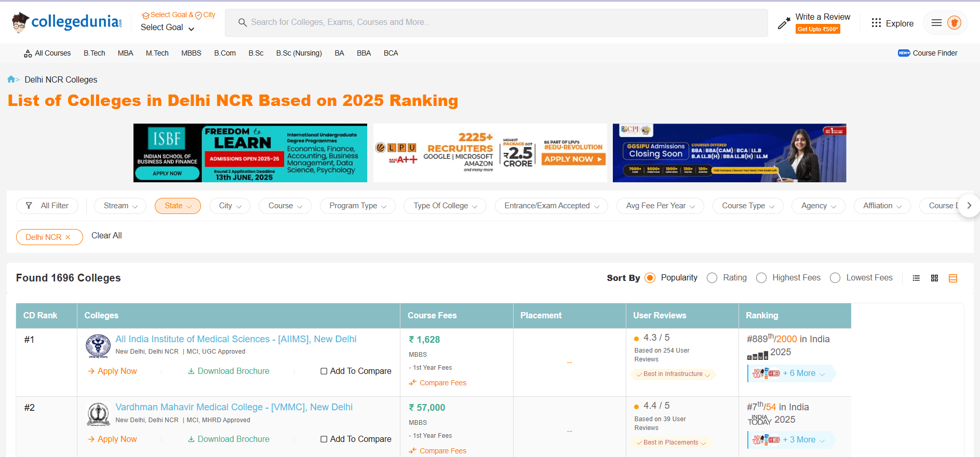
Task: Switch to list view icon
Action: click(916, 278)
